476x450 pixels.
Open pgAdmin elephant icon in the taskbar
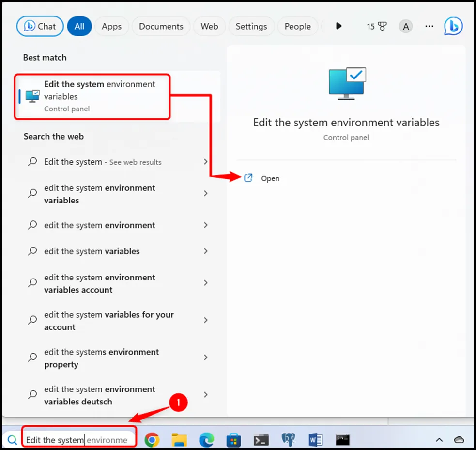point(289,440)
